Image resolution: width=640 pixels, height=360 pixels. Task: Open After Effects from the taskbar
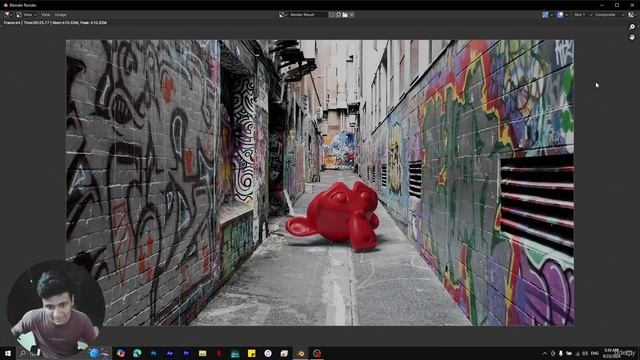coord(170,353)
